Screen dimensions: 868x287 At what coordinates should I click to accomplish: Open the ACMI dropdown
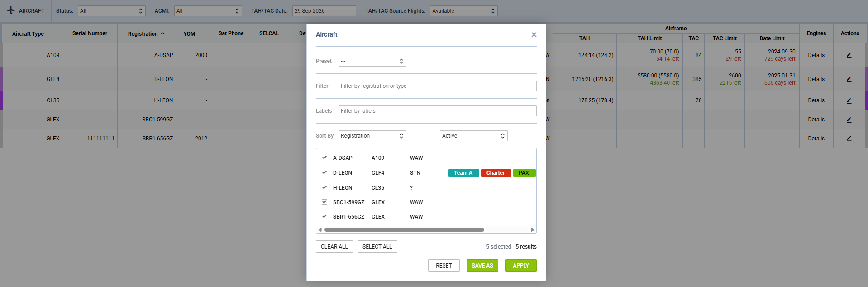tap(208, 11)
